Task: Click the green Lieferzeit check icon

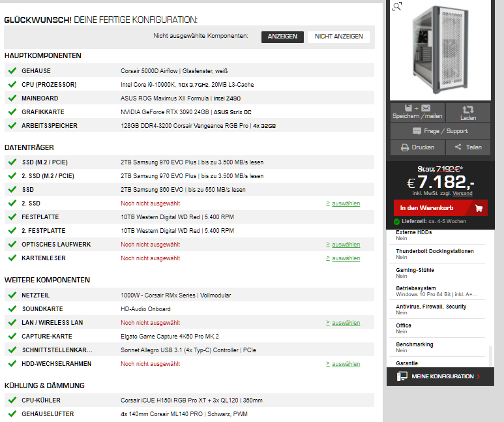Action: point(396,222)
